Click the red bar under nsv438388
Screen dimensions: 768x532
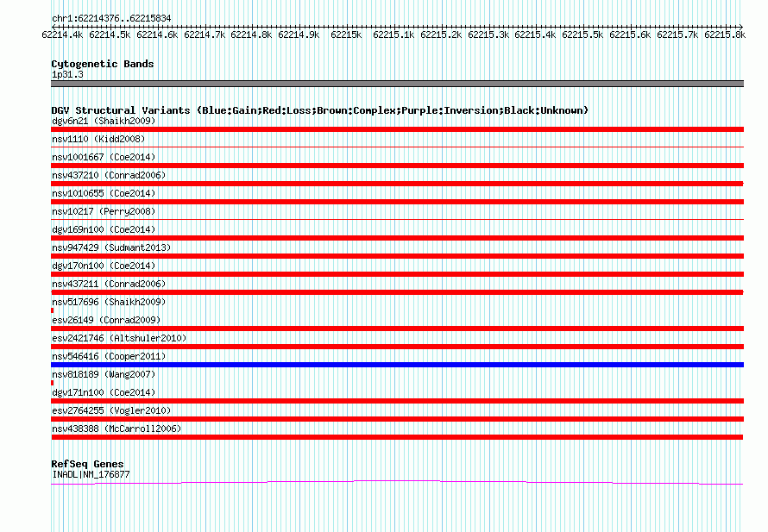coord(397,437)
